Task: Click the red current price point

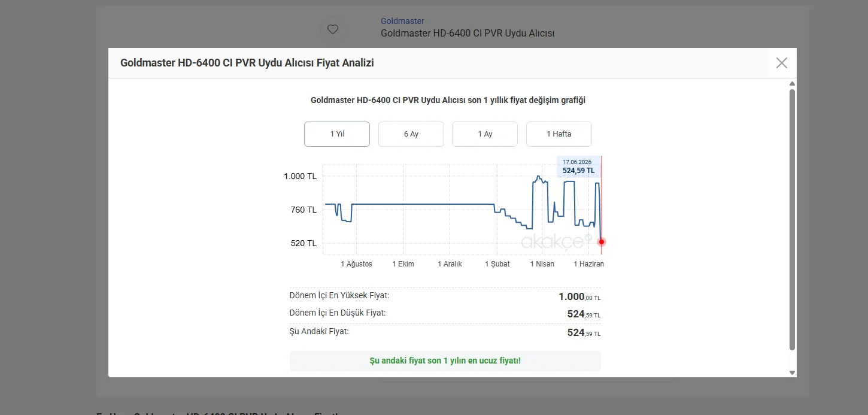Action: pyautogui.click(x=602, y=242)
